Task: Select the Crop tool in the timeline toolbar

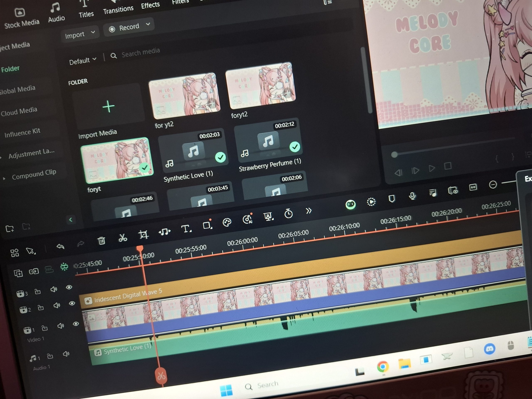Action: click(x=143, y=234)
